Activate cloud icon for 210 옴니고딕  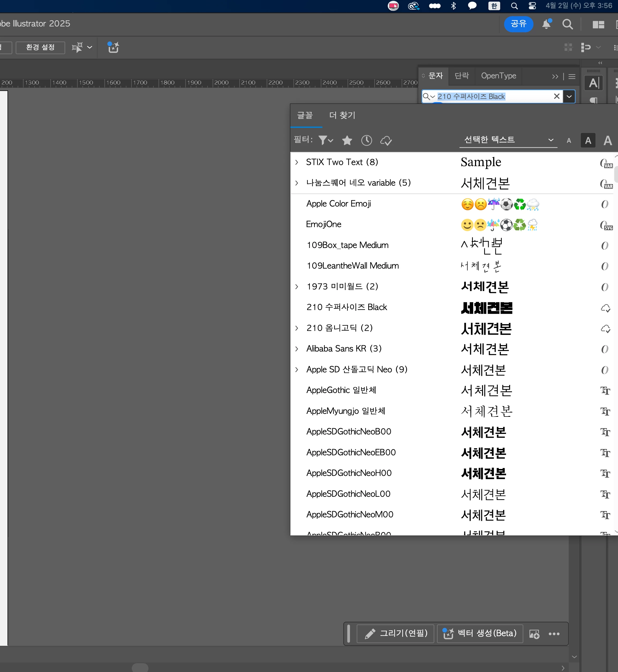[605, 328]
